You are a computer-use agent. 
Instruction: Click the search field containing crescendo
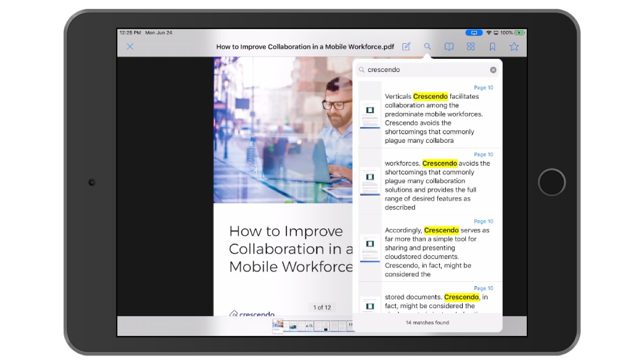click(x=428, y=70)
